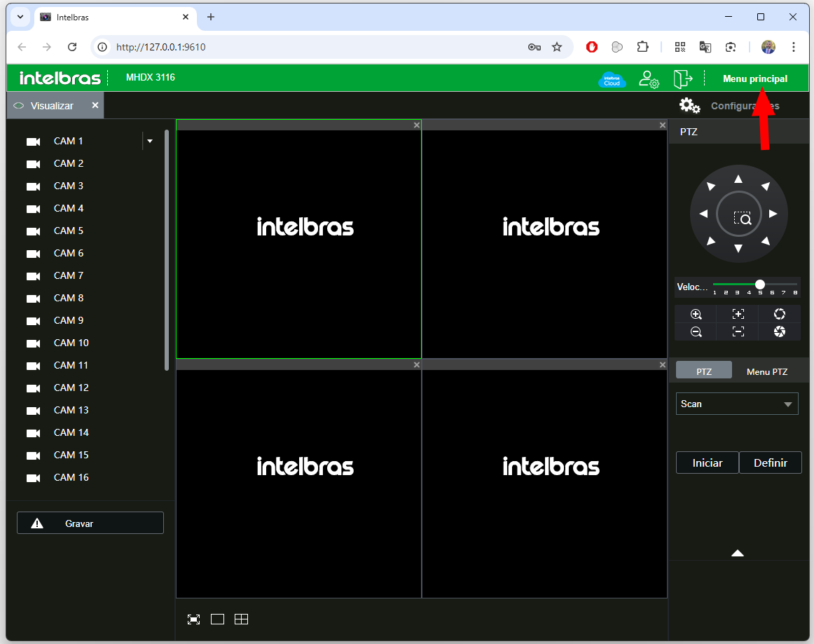This screenshot has height=644, width=814.
Task: Click the PTZ zoom in icon
Action: click(x=696, y=314)
